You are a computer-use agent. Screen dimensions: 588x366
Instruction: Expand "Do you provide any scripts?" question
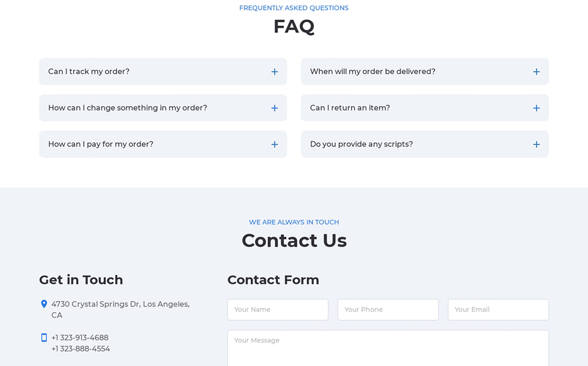coord(425,144)
